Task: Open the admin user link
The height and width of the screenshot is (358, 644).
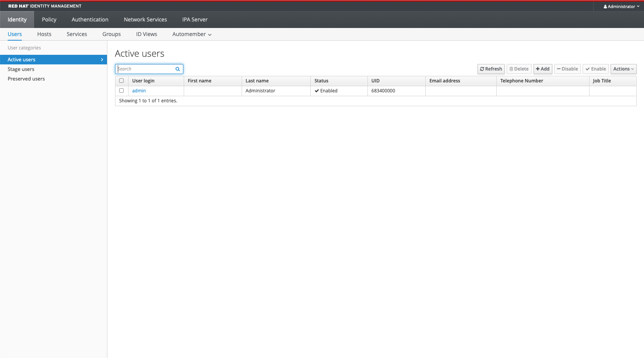Action: (x=139, y=91)
